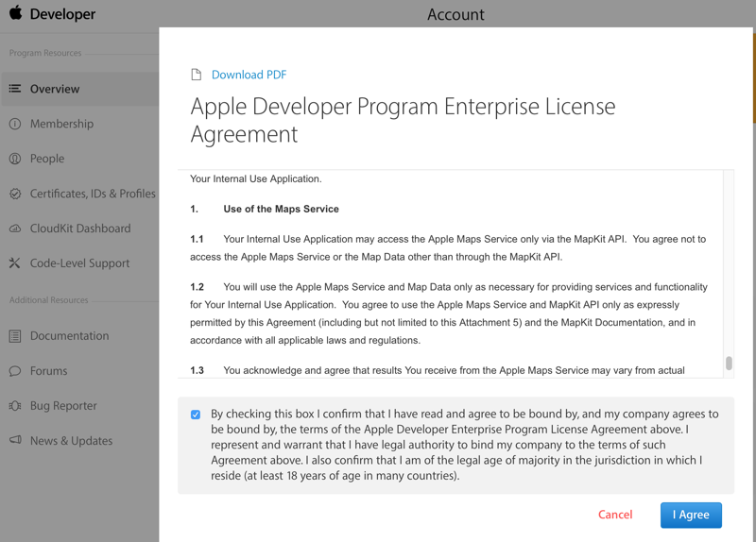The width and height of the screenshot is (756, 542).
Task: Click the CloudKit Dashboard cloud icon
Action: (15, 229)
